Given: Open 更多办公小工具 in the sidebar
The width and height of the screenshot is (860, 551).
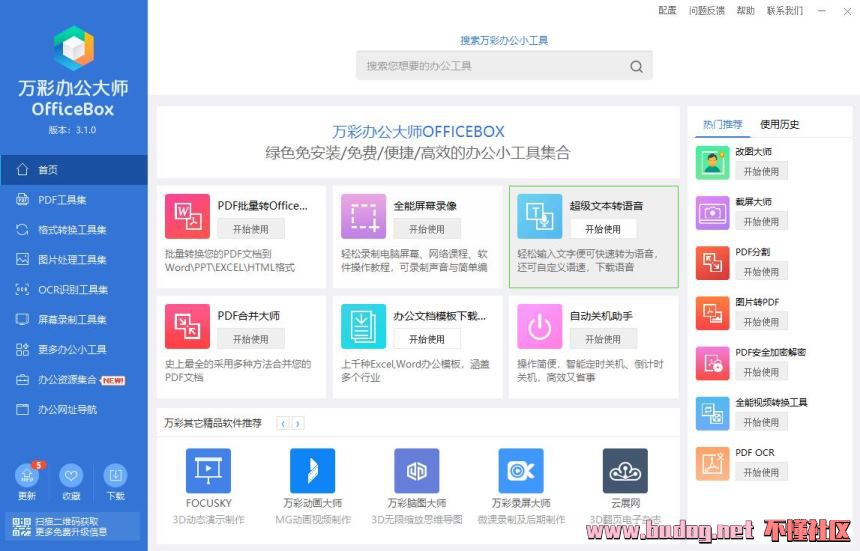Looking at the screenshot, I should pos(73,349).
